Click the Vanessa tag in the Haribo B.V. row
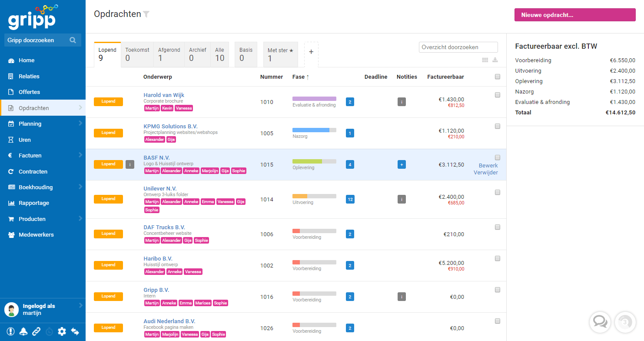The image size is (644, 341). (x=193, y=272)
